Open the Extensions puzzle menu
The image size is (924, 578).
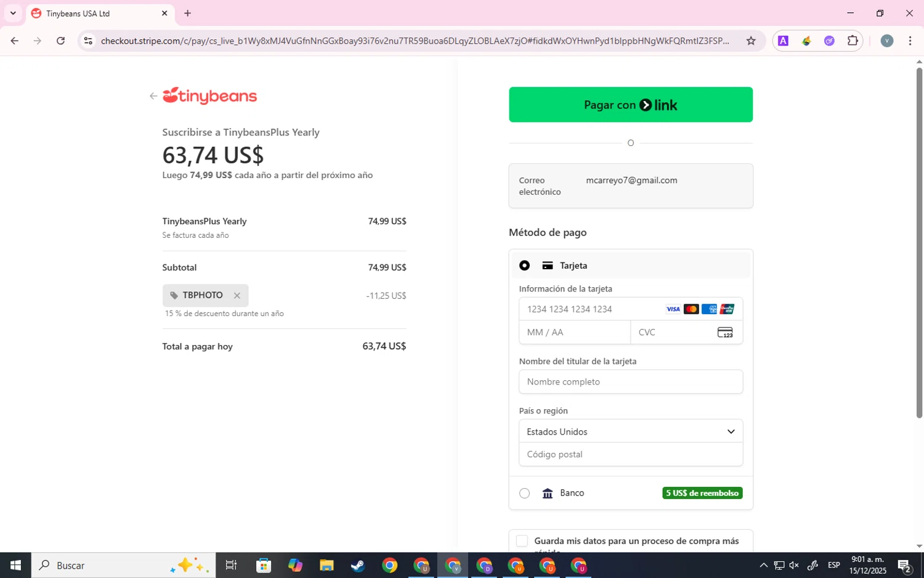tap(853, 41)
